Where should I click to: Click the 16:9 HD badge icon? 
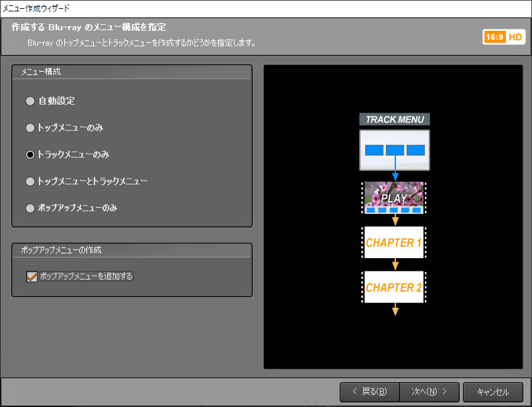tap(504, 37)
